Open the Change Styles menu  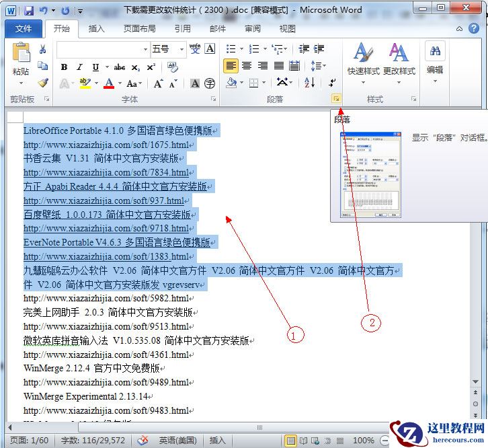pos(399,63)
